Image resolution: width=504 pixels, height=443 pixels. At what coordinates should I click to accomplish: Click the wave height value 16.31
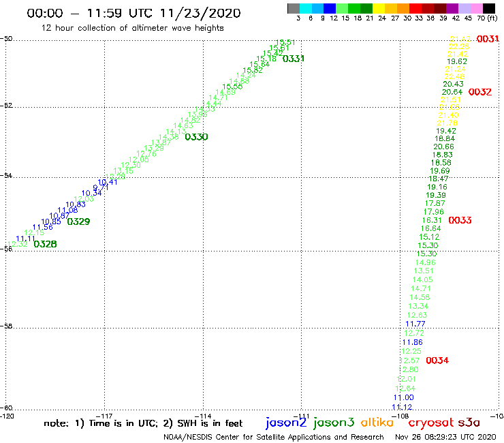pos(432,220)
